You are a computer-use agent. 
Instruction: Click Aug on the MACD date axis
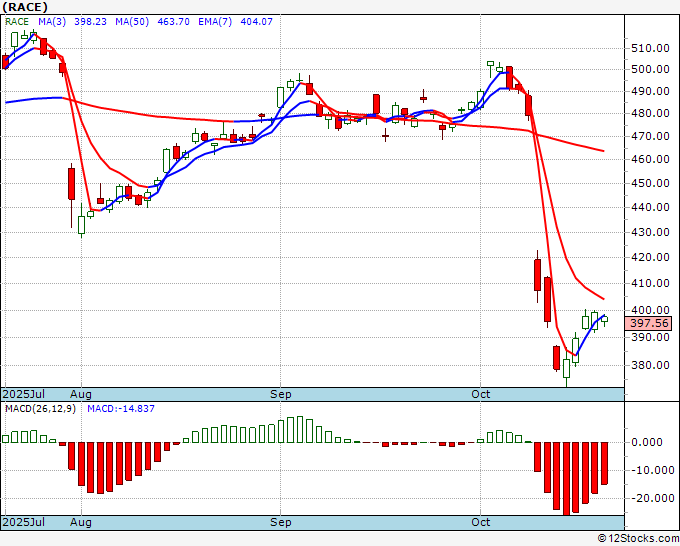[x=81, y=522]
